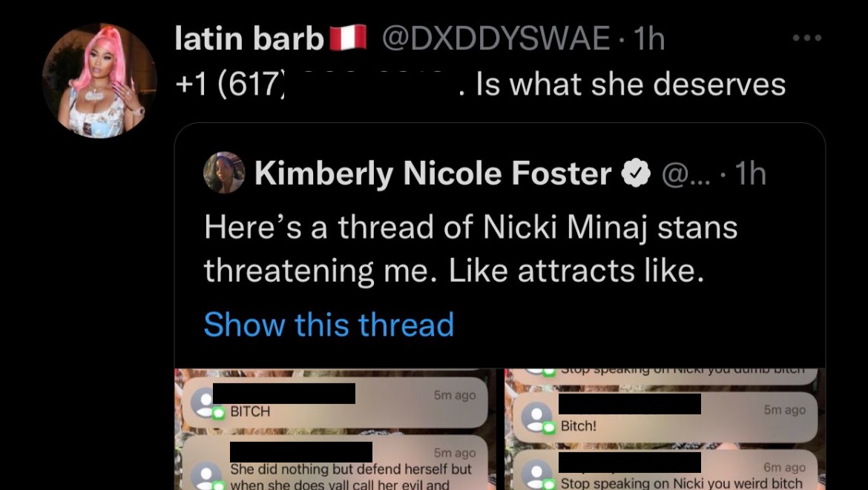
Task: Open Kimberly Nicole Foster's small avatar
Action: pos(224,173)
